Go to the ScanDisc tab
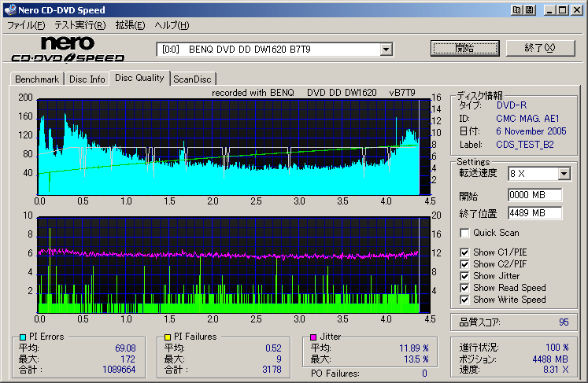The image size is (588, 383). [192, 79]
